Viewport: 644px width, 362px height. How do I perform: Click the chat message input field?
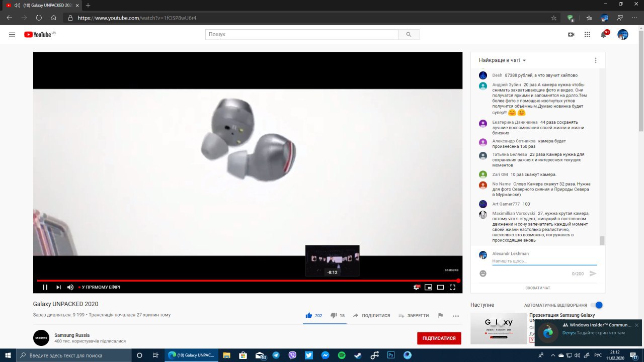click(544, 261)
